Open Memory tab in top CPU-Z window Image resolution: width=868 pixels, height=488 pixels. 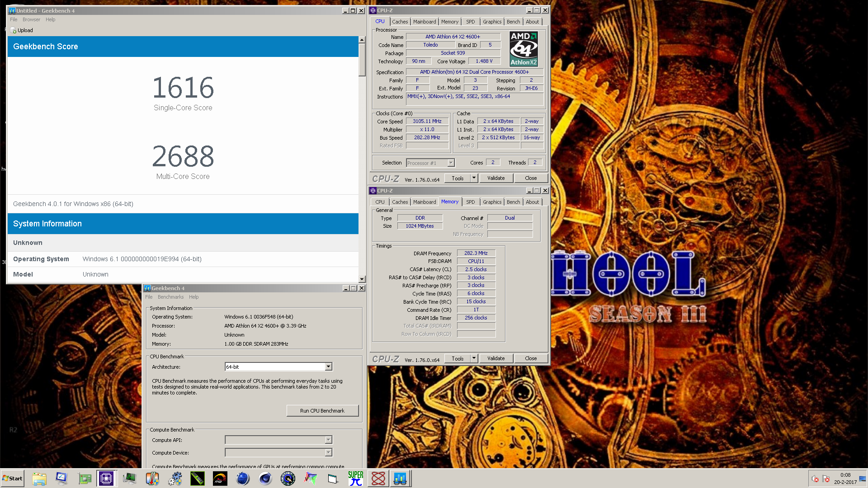coord(450,22)
